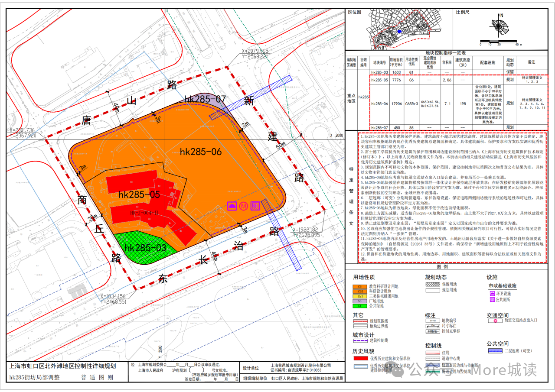Click the 公共厕所 icon in the legend

492,299
